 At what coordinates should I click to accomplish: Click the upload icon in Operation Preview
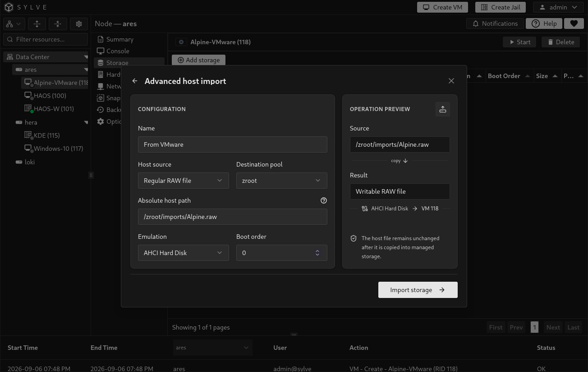tap(443, 109)
